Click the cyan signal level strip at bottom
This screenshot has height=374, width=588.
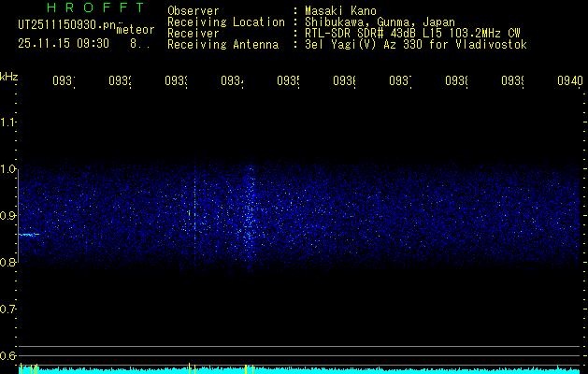(x=299, y=370)
